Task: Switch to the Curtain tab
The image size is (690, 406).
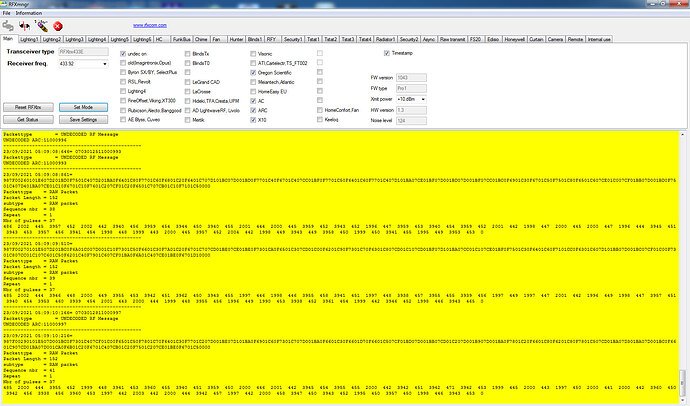Action: tap(536, 39)
